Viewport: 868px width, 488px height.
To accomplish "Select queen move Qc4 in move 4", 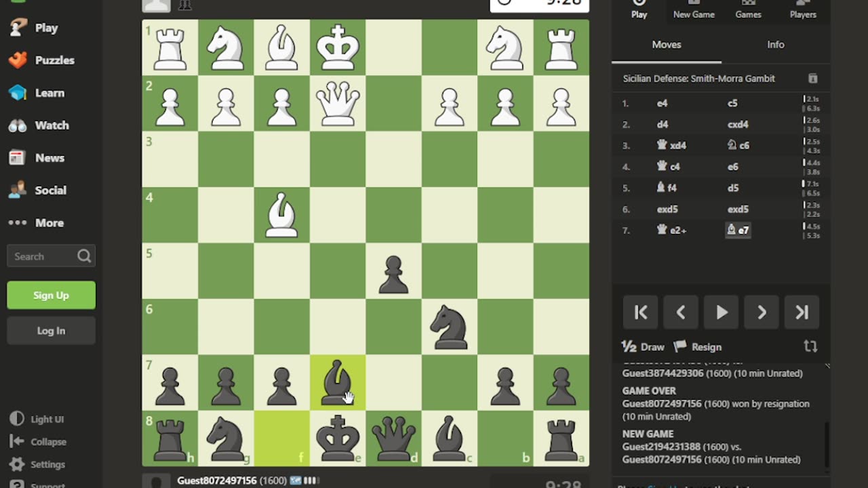I will tap(669, 167).
